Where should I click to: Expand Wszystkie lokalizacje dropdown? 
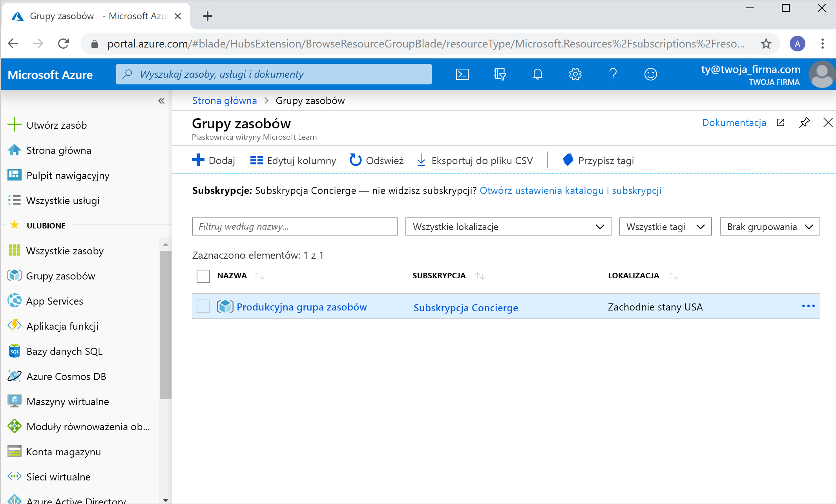[x=508, y=226]
